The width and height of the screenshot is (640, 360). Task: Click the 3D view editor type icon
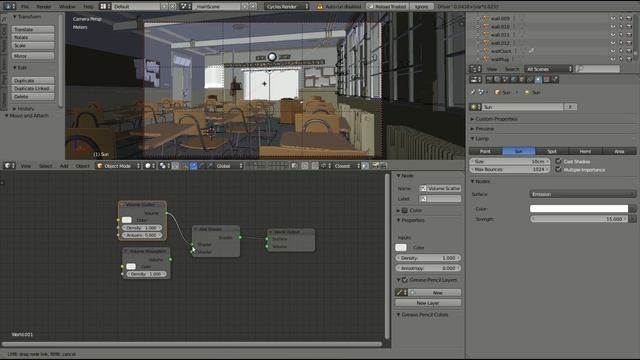(9, 166)
